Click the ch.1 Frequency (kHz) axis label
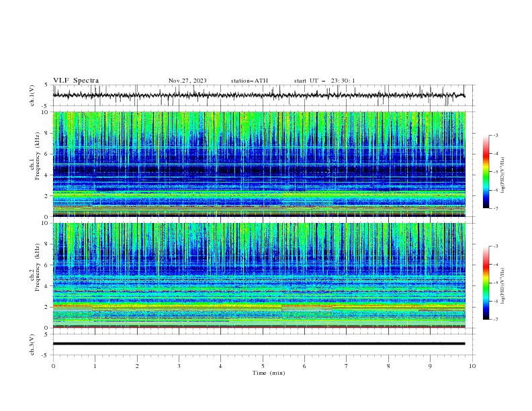532x411 pixels. point(34,156)
